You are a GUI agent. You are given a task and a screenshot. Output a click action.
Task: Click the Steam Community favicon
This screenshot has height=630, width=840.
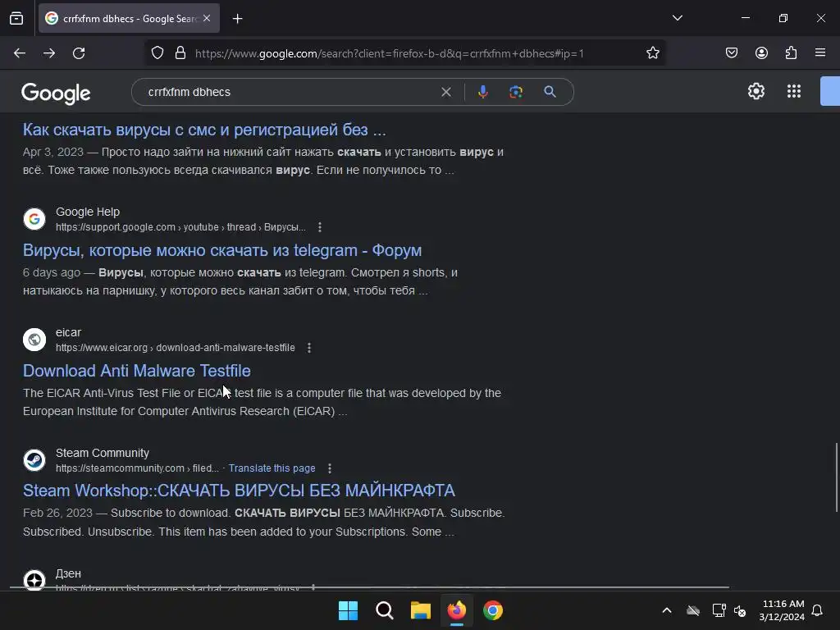click(34, 460)
